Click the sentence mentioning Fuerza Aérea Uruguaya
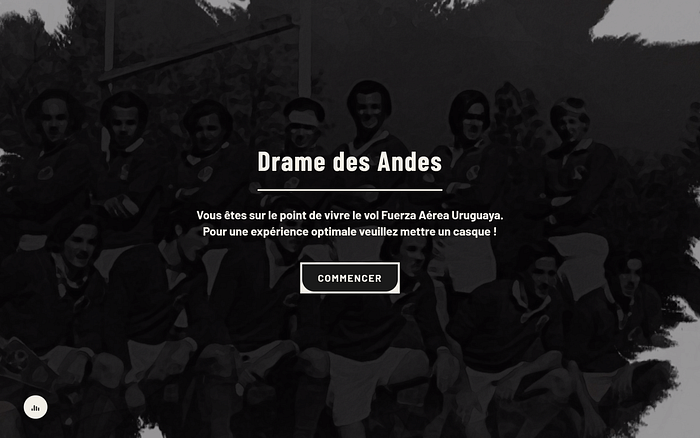700x438 pixels. click(350, 215)
